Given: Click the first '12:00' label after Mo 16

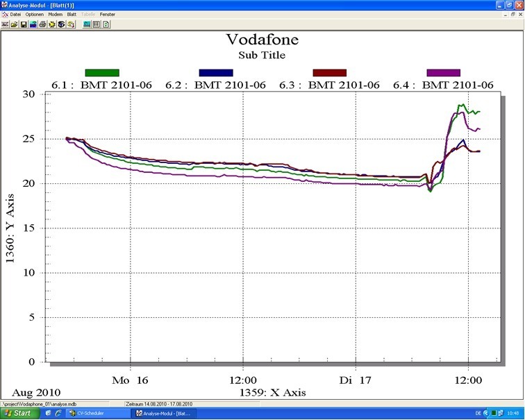Looking at the screenshot, I should (x=243, y=380).
